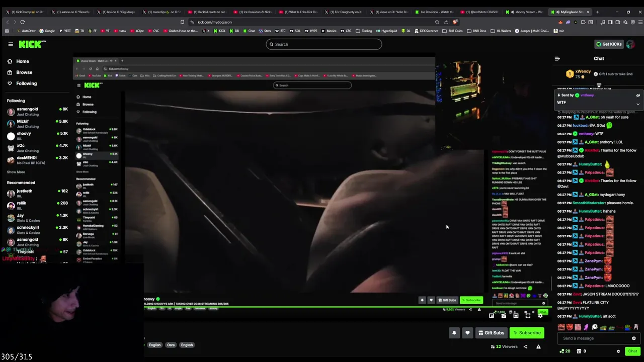The width and height of the screenshot is (644, 362).
Task: Click the 12 Viewers count
Action: tap(504, 346)
